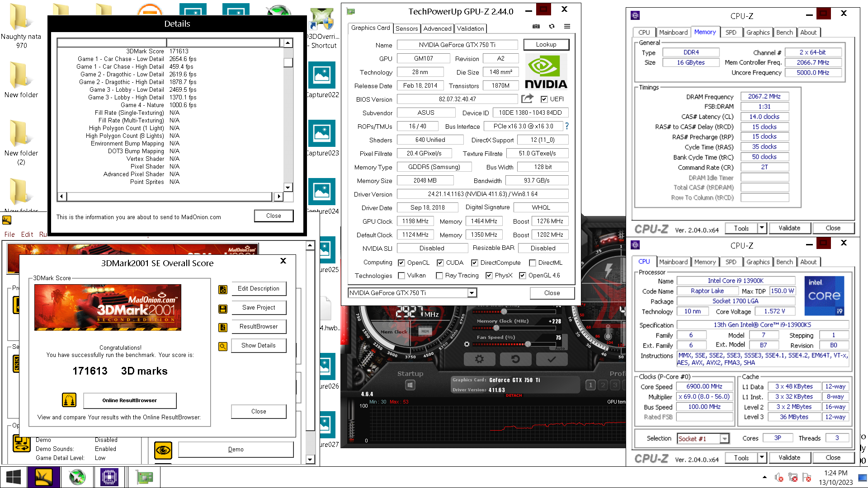
Task: Click the ResultBrowser document icon
Action: tap(223, 327)
